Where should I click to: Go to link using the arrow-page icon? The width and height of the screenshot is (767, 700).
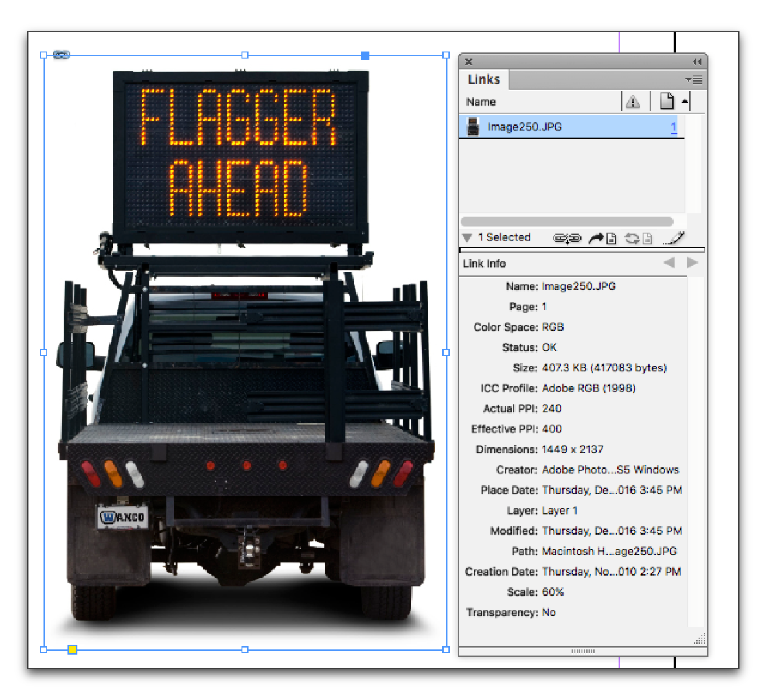[x=602, y=239]
